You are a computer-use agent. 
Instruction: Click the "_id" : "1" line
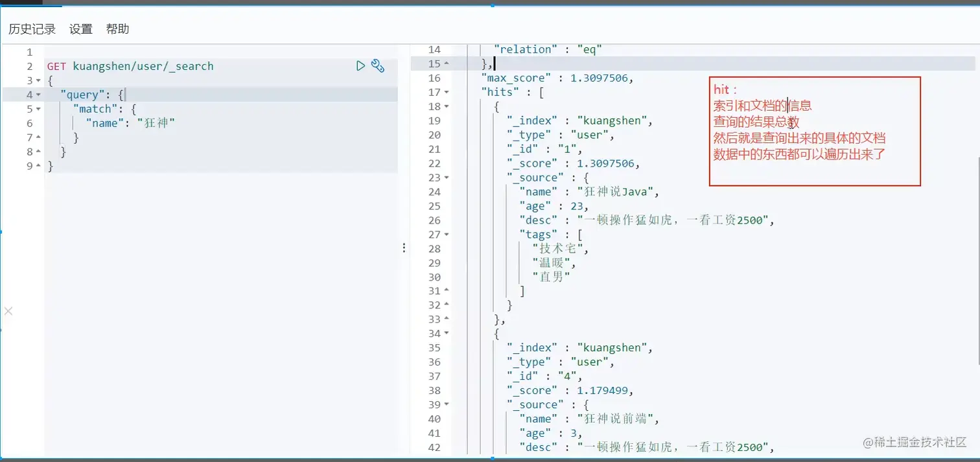[x=544, y=149]
